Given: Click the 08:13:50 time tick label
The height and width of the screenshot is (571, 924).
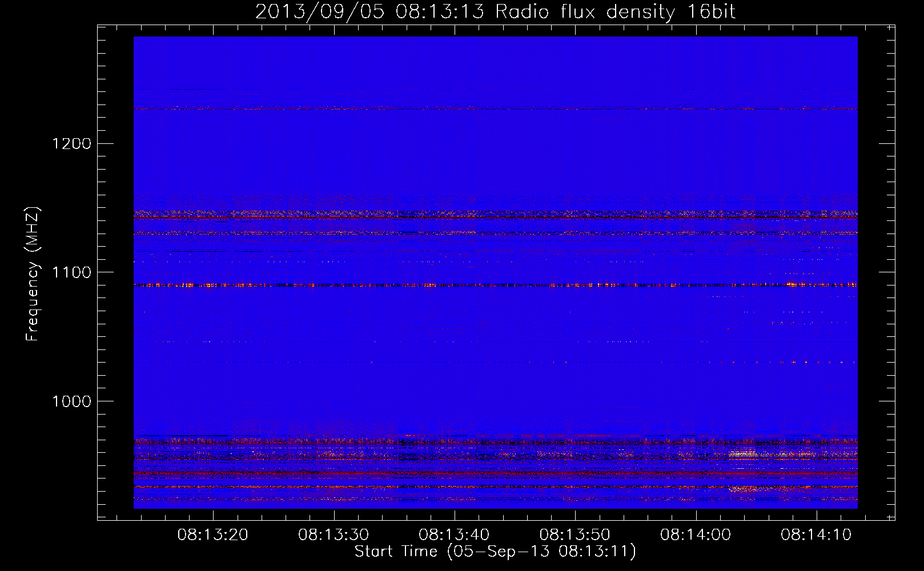Looking at the screenshot, I should click(575, 535).
